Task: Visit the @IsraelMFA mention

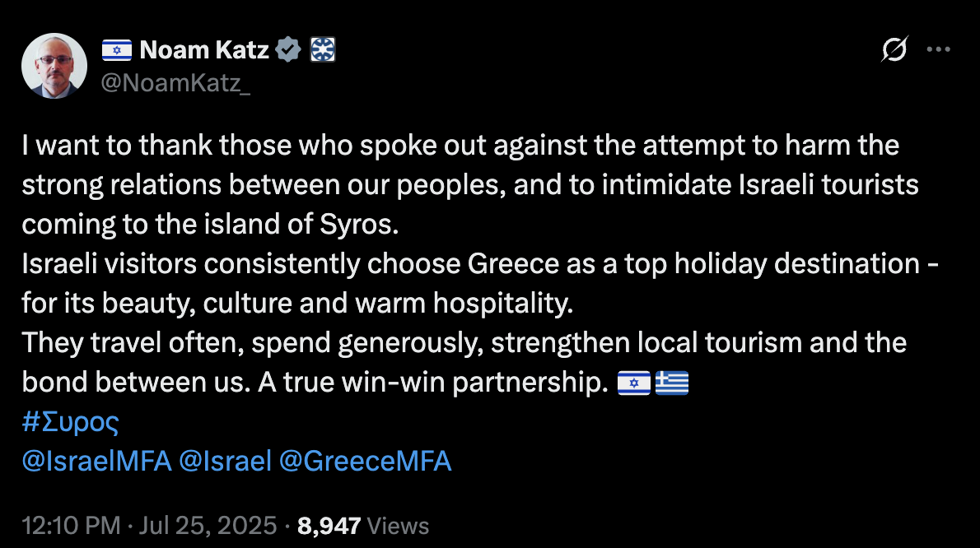Action: pos(97,461)
